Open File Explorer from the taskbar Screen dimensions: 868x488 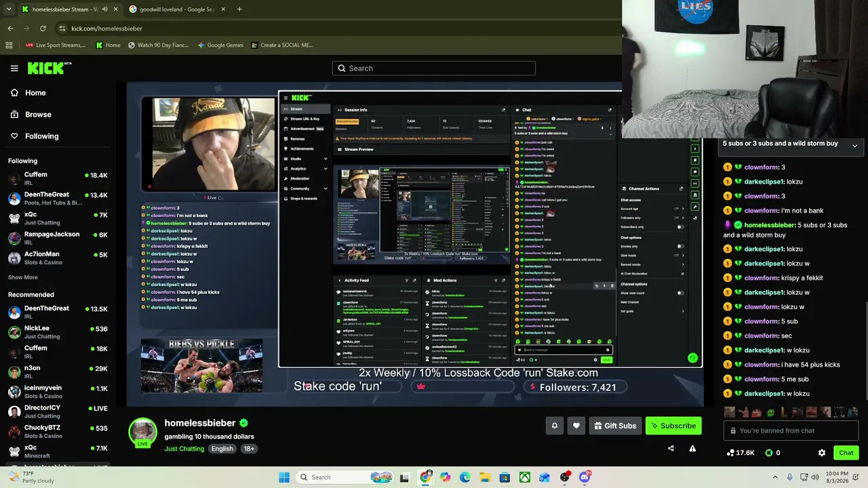pyautogui.click(x=485, y=477)
